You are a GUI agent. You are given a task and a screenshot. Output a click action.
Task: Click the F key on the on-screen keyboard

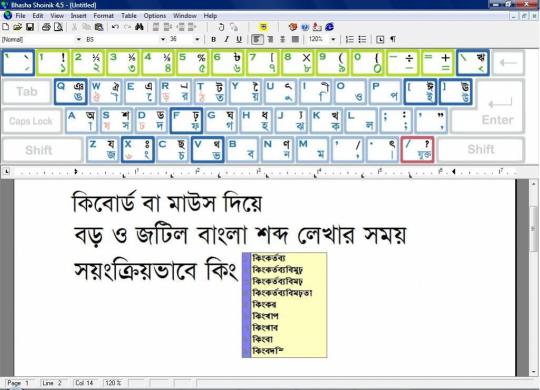click(186, 121)
